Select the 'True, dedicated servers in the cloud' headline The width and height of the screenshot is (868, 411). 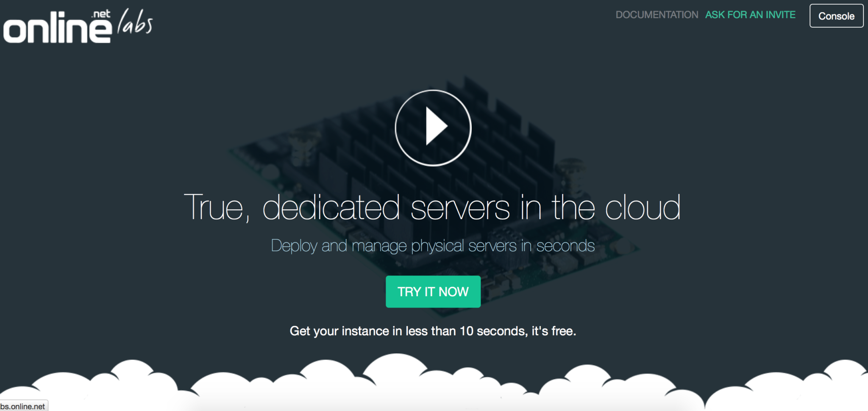[x=432, y=207]
